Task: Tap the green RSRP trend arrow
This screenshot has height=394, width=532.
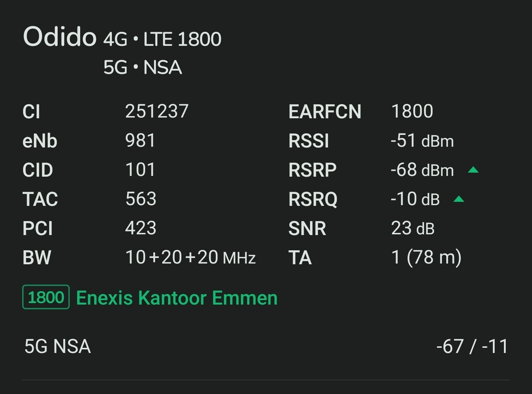Action: click(473, 170)
